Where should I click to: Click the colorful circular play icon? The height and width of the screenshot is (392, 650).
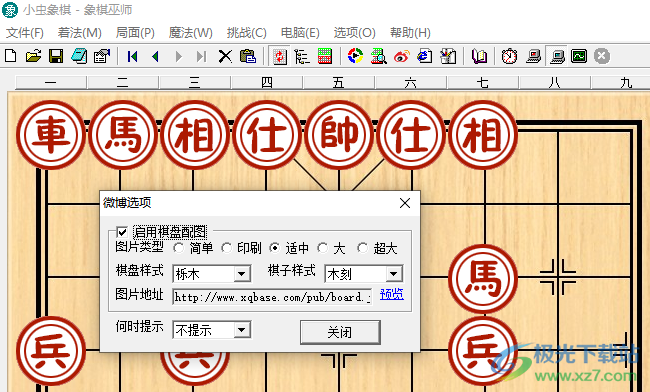coord(355,56)
